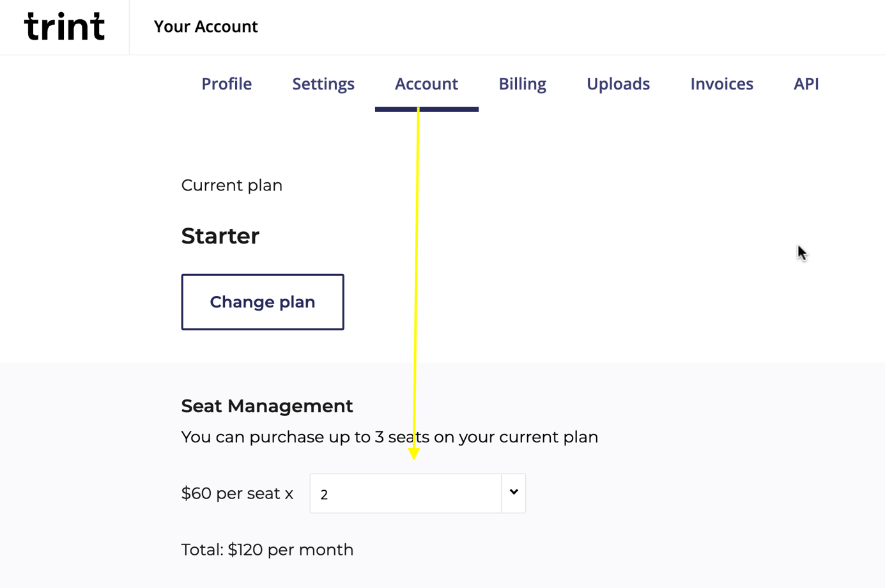Click the seats purchase limit message
The width and height of the screenshot is (885, 588).
pyautogui.click(x=389, y=437)
